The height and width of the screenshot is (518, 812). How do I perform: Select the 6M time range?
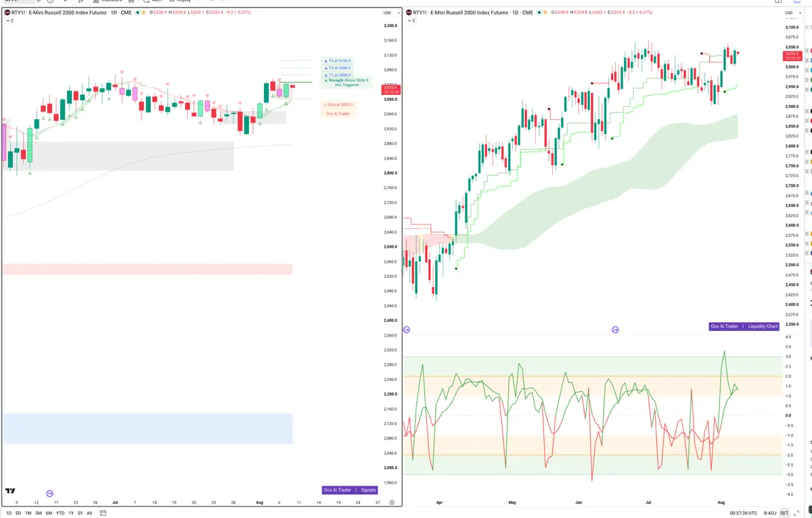49,513
